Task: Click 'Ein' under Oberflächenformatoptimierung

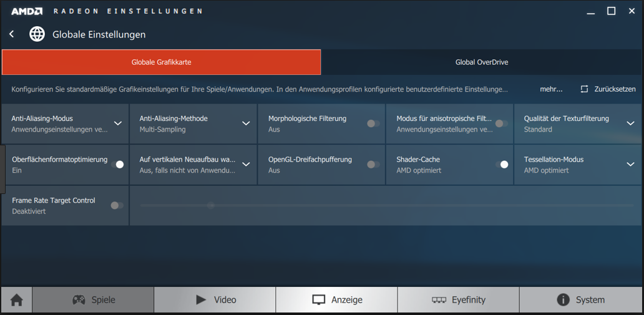Action: tap(17, 170)
